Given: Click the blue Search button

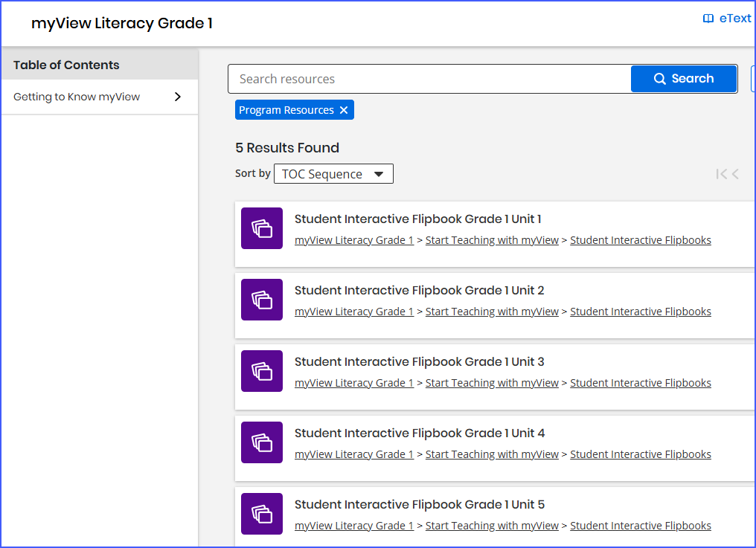Looking at the screenshot, I should (x=684, y=79).
